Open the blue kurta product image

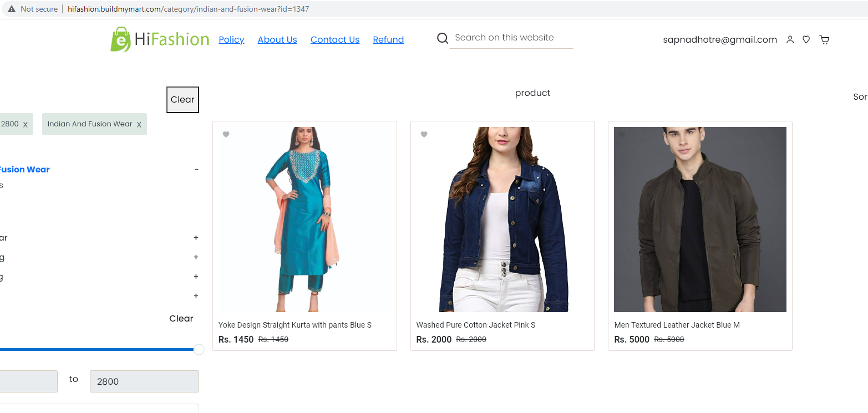[304, 220]
